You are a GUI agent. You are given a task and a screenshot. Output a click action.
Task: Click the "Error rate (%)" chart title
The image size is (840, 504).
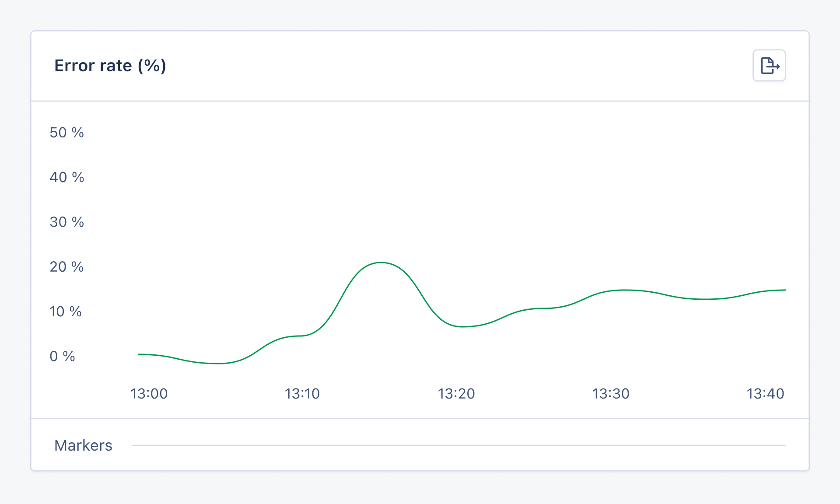point(110,66)
